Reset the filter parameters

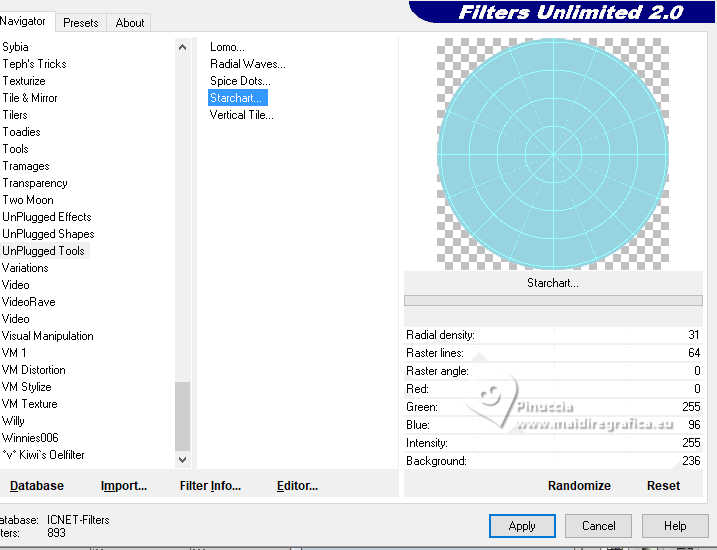663,485
